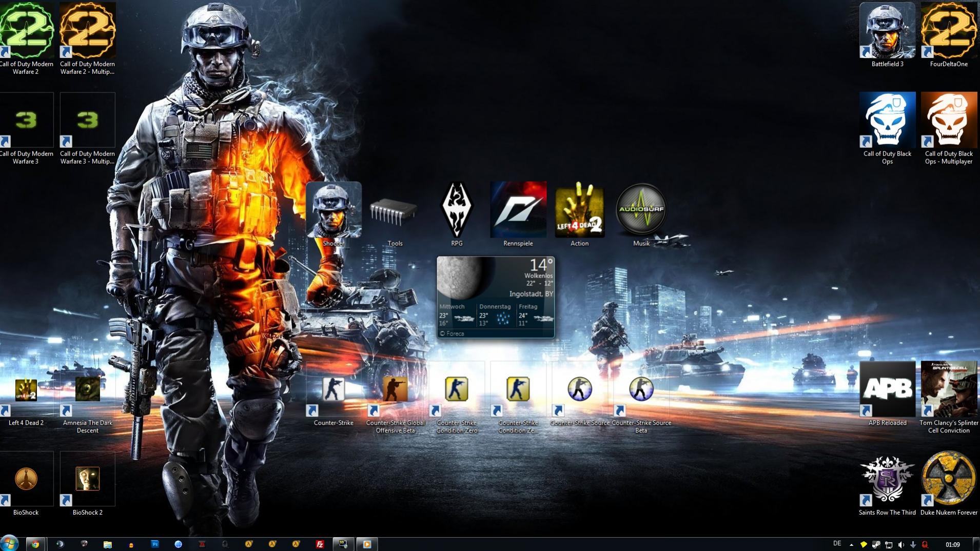Click the Mittwoch forecast in weather gadget

tap(456, 314)
